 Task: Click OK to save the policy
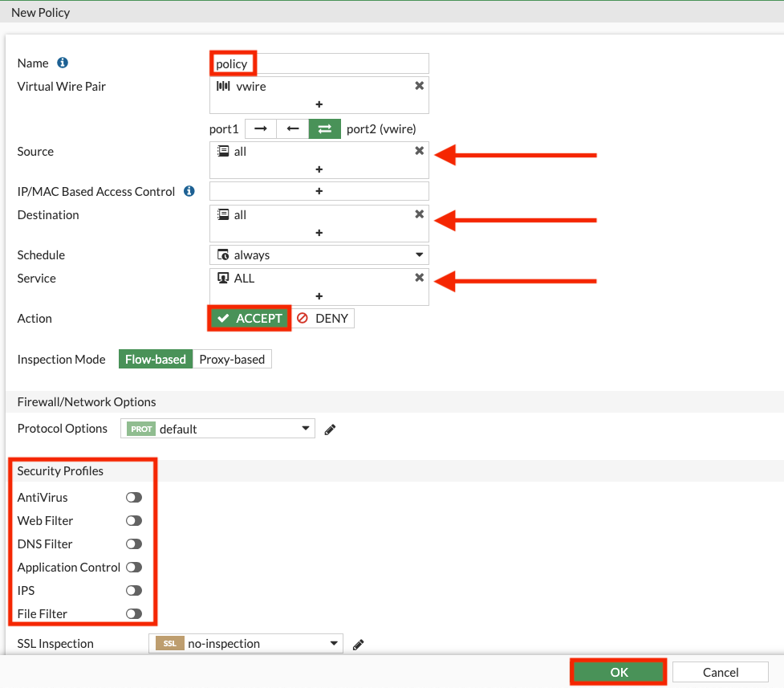(619, 672)
